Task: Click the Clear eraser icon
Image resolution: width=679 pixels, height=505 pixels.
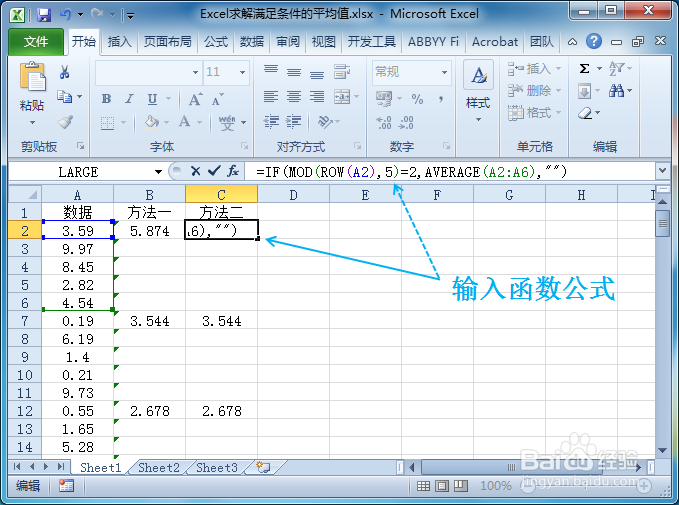Action: click(585, 113)
